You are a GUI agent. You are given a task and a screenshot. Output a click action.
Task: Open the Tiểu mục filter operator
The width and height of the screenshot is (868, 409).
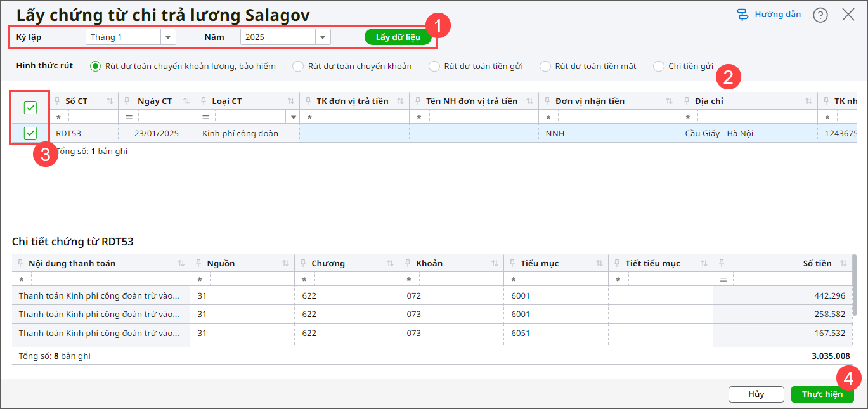click(514, 280)
